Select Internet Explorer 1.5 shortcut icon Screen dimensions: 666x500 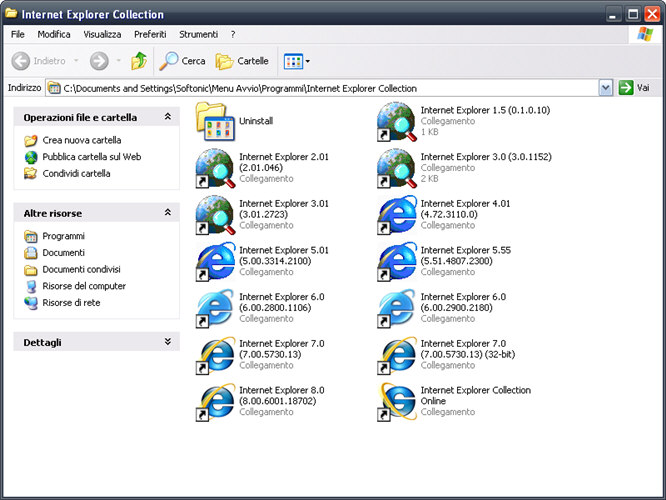point(397,121)
